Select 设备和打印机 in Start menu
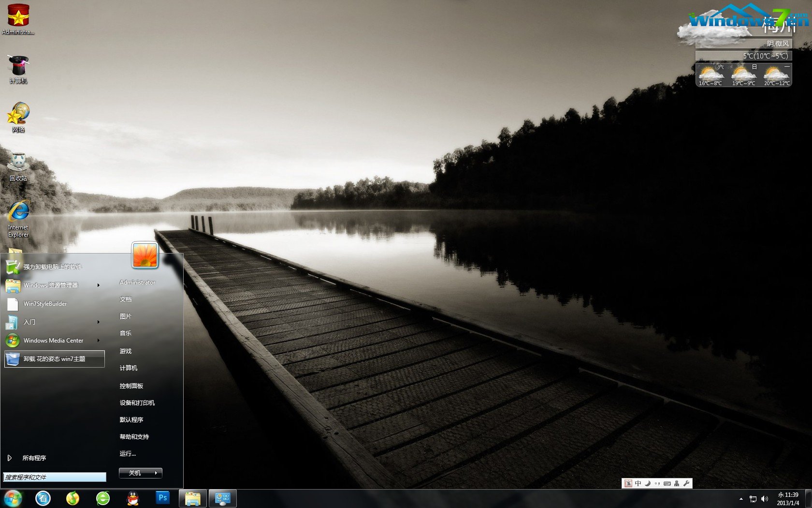 [137, 403]
